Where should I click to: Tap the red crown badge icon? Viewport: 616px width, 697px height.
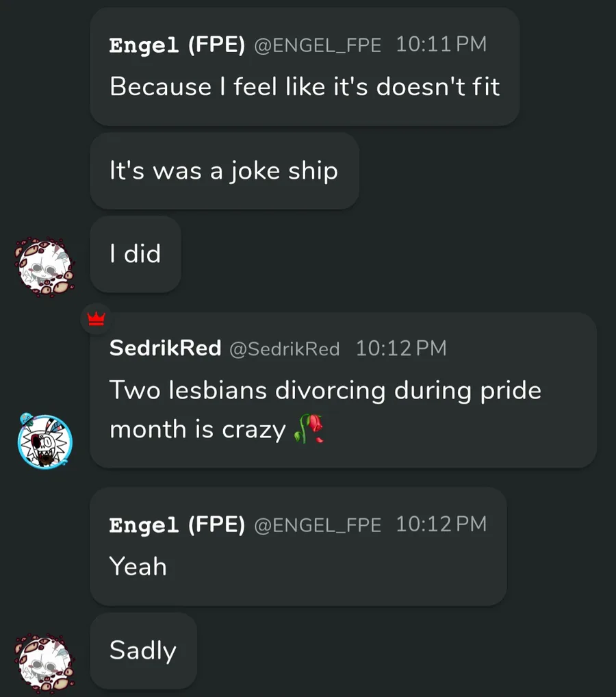click(97, 319)
